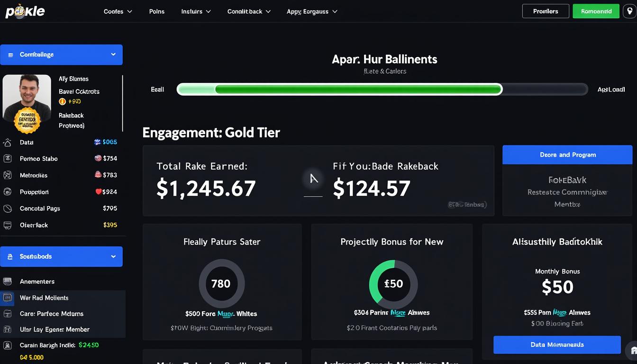637x364 pixels.
Task: Click the Deore and Program button
Action: 567,155
